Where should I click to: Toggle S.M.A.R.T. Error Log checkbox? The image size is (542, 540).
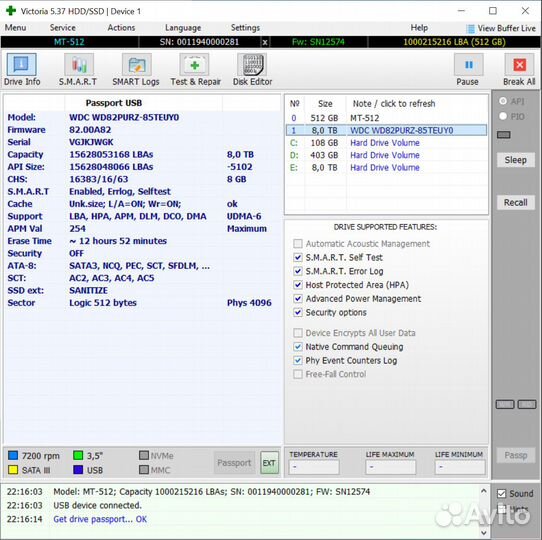pos(298,271)
